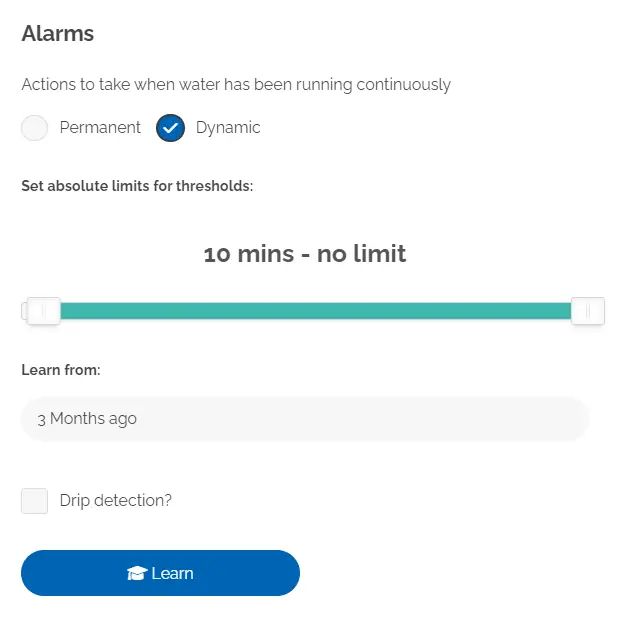Click the 'Drip detection?' label text
The image size is (617, 618).
pos(116,501)
